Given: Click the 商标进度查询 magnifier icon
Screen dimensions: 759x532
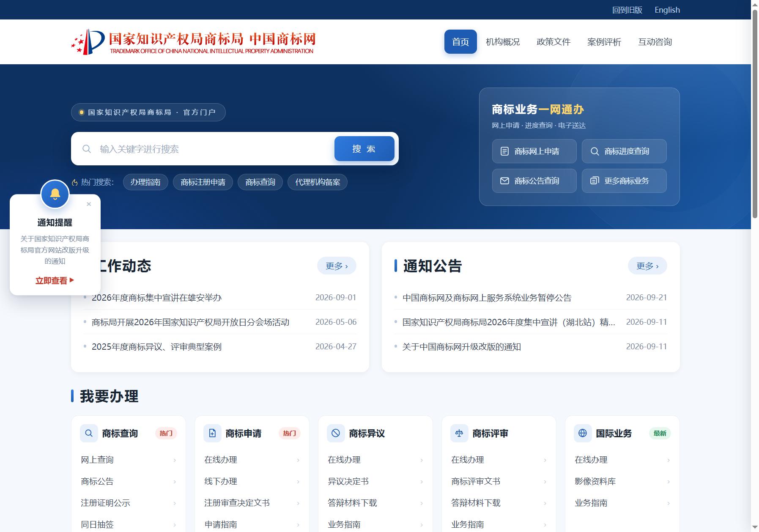Looking at the screenshot, I should pos(595,151).
